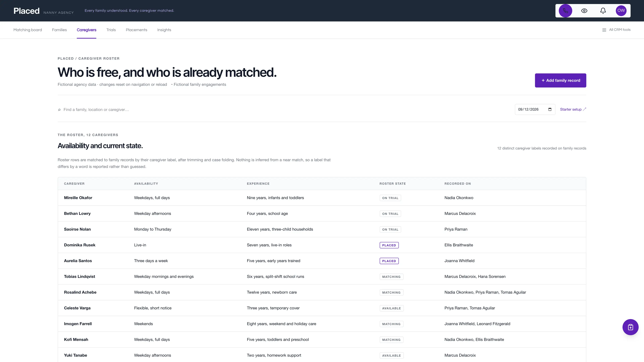Select Saoirse Nolan row name
Viewport: 644px width, 362px height.
tap(77, 229)
